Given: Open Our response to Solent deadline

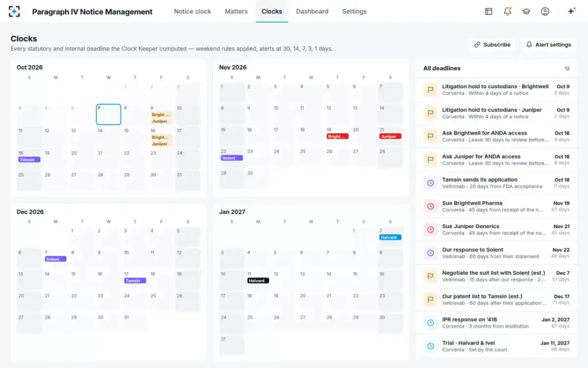Looking at the screenshot, I should click(496, 253).
